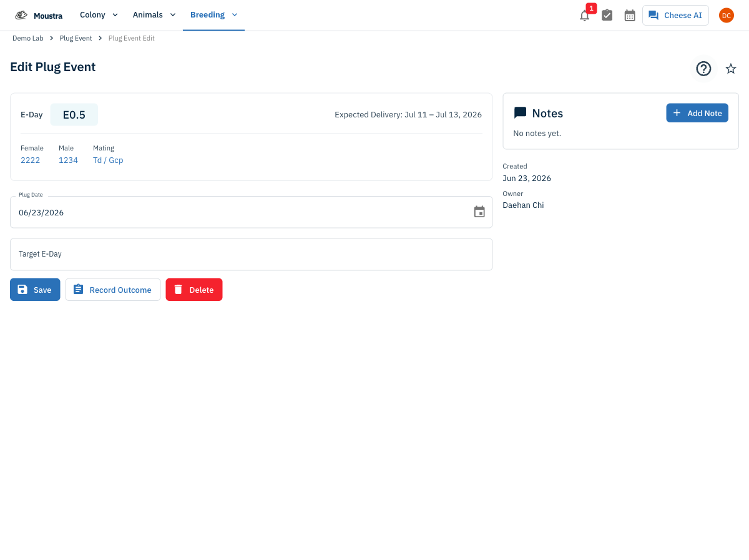Screen dimensions: 749x560
Task: Click Expected Delivery date text
Action: (408, 115)
